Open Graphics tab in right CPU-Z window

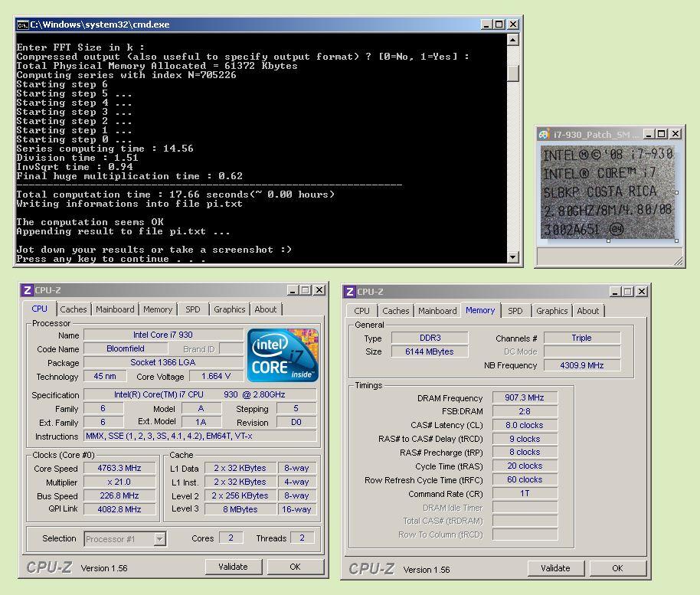pyautogui.click(x=551, y=311)
